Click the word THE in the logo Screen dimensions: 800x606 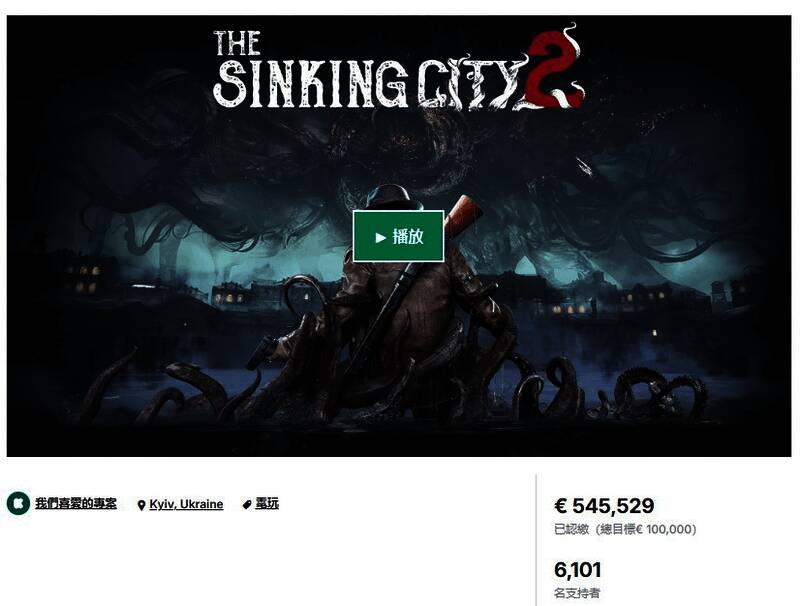237,43
